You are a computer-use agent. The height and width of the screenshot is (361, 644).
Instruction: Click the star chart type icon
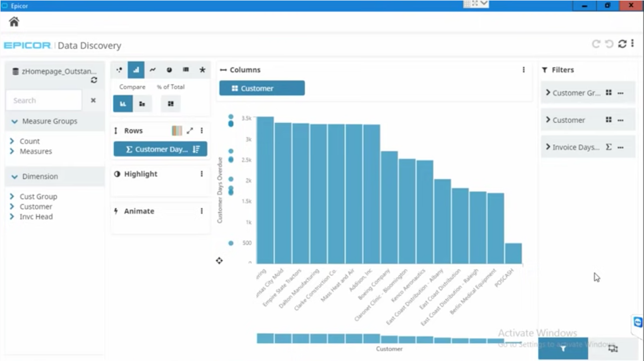point(202,70)
